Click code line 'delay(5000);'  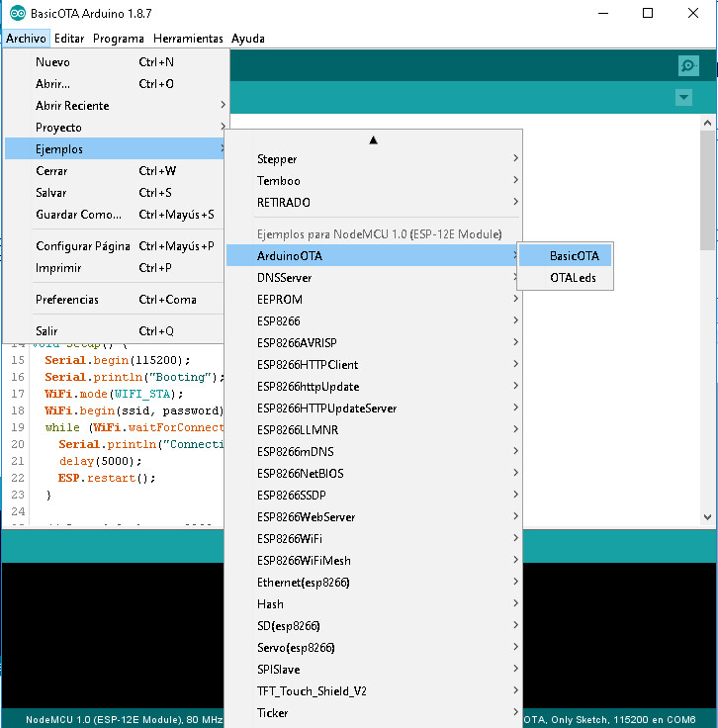coord(100,461)
